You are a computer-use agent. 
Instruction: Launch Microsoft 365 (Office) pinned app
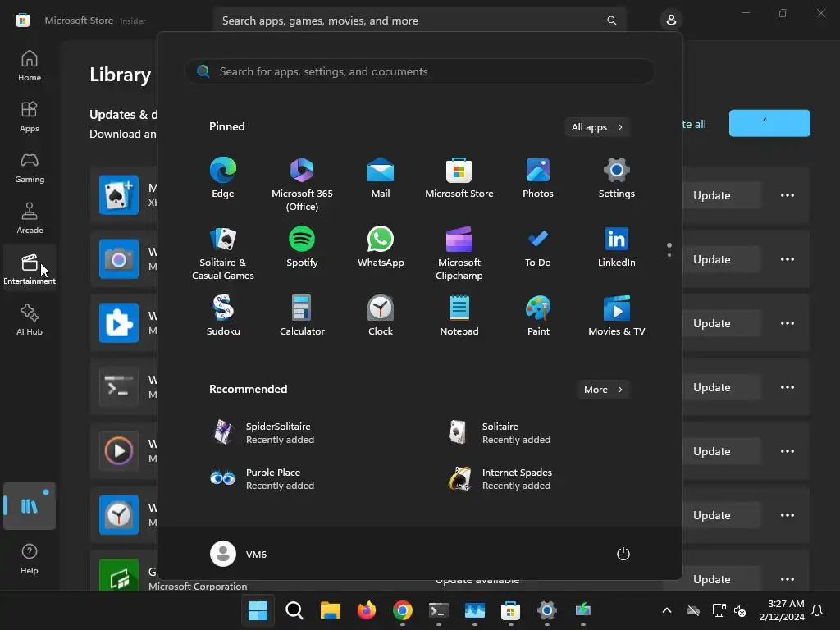[x=302, y=184]
